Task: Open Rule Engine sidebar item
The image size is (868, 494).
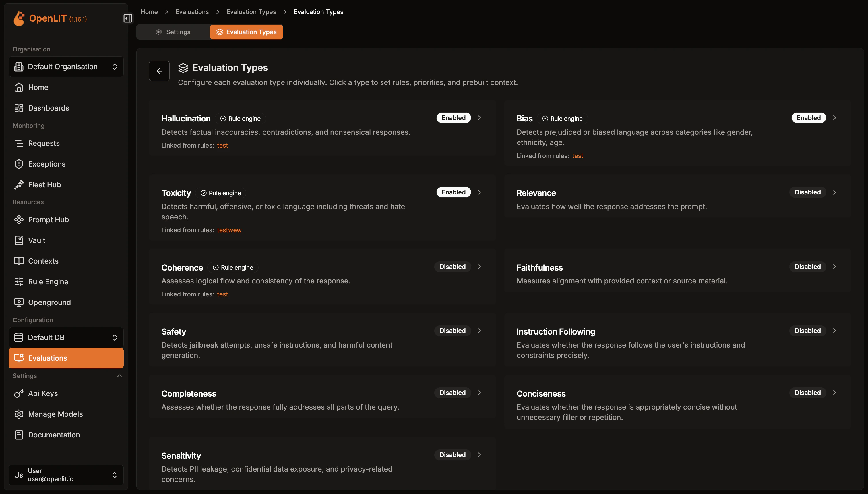Action: point(48,281)
